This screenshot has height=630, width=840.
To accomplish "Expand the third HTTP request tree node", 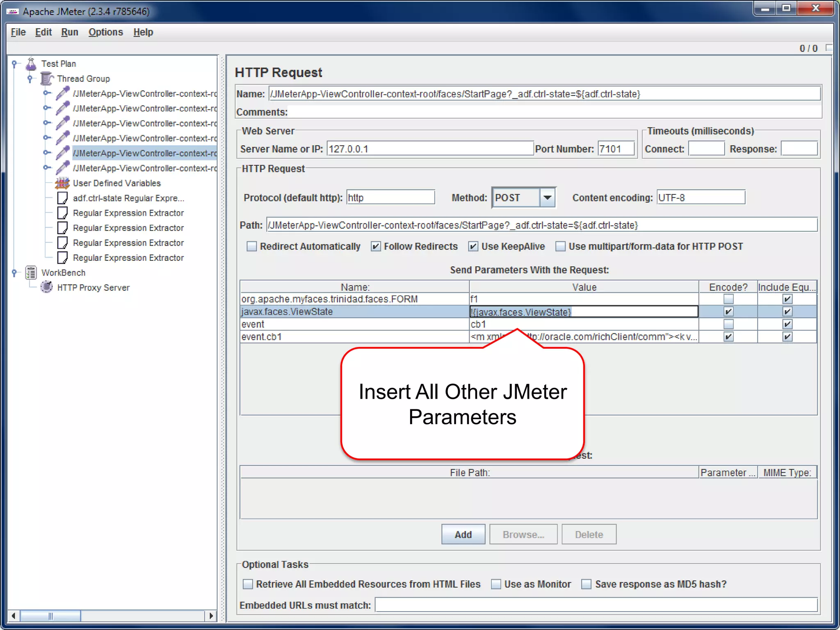I will pyautogui.click(x=47, y=123).
